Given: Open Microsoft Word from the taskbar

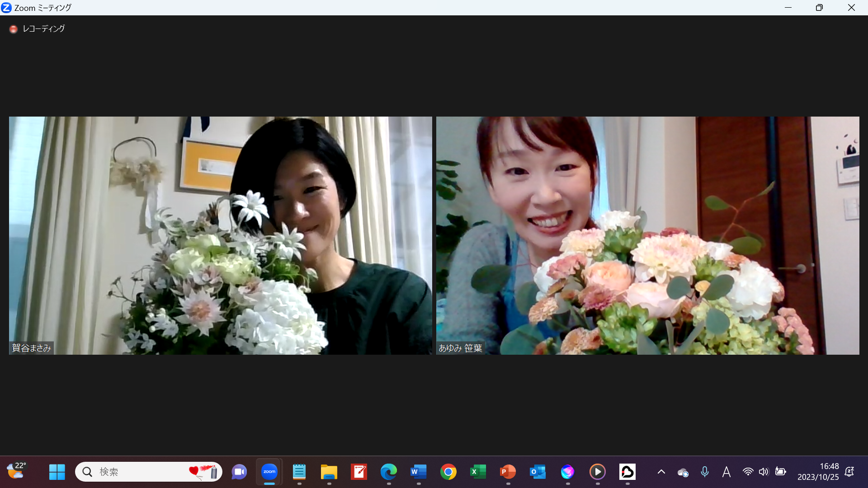Looking at the screenshot, I should point(419,472).
